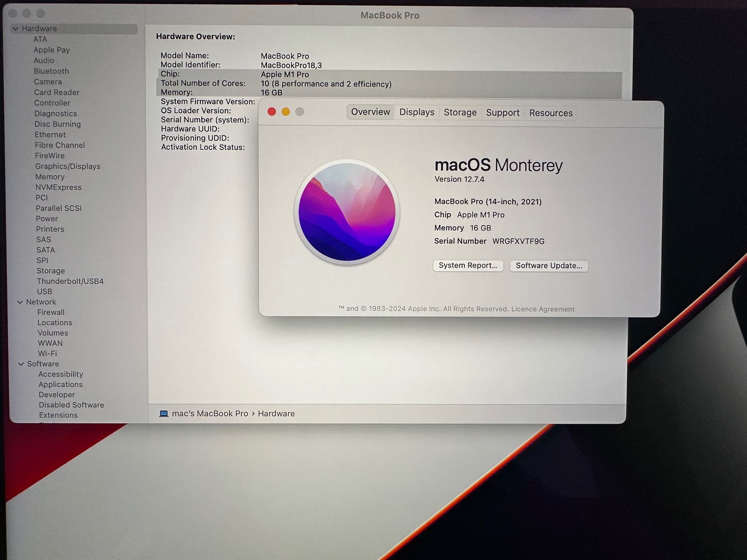Select FireWire in the sidebar
The height and width of the screenshot is (560, 747).
[50, 156]
